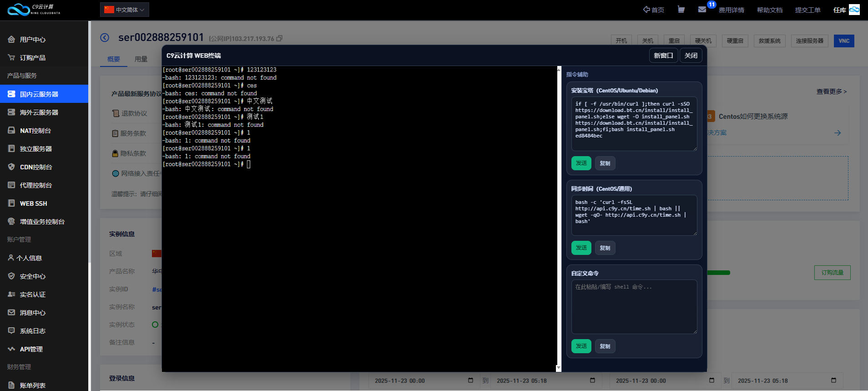Open terminal in 新窗口
This screenshot has width=868, height=391.
coord(663,56)
